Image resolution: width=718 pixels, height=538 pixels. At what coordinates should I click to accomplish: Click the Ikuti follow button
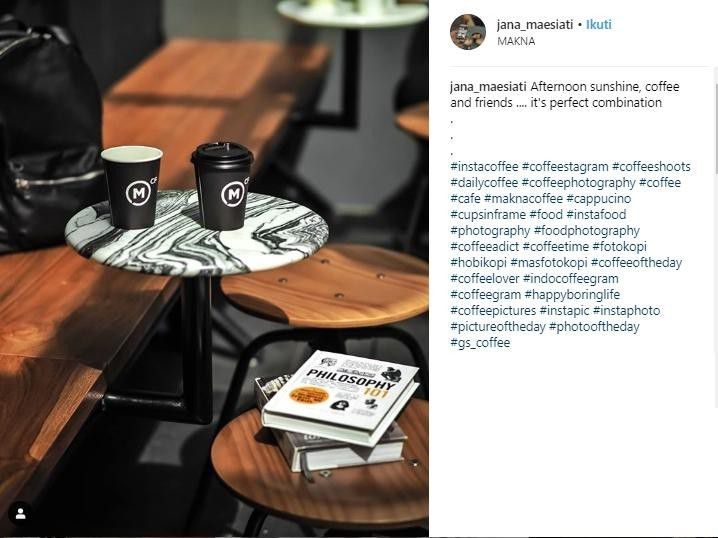(599, 25)
